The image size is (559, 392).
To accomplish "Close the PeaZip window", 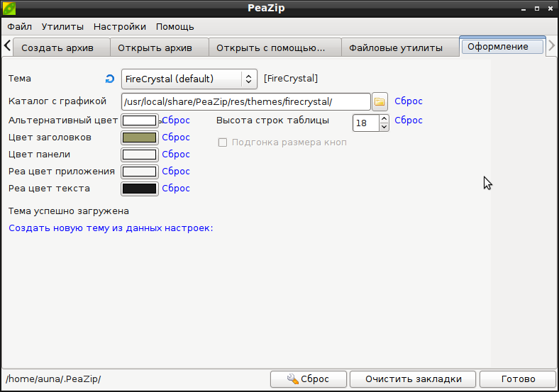I will [550, 9].
